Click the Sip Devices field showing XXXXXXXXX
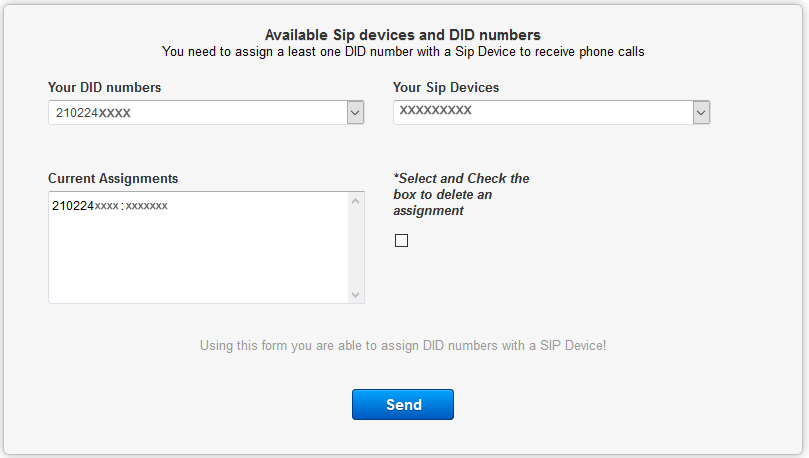 click(x=541, y=112)
